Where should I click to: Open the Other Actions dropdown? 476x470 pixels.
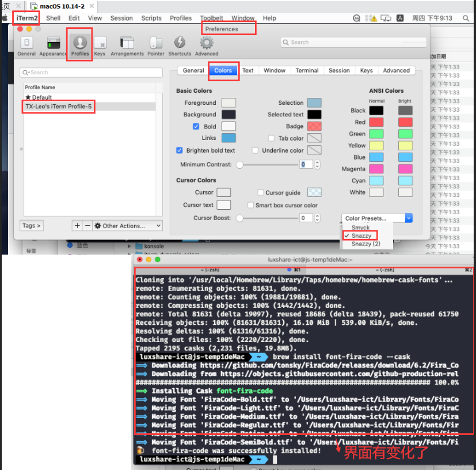point(127,226)
